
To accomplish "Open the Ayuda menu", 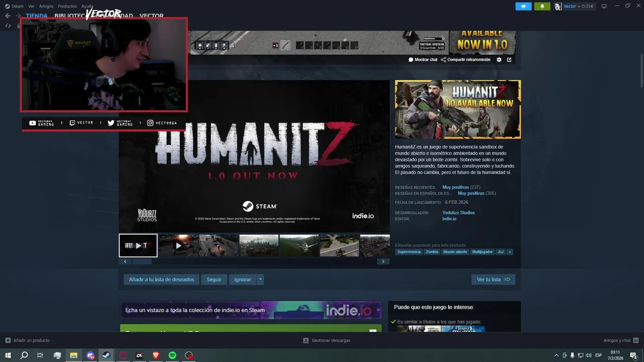I will click(87, 7).
